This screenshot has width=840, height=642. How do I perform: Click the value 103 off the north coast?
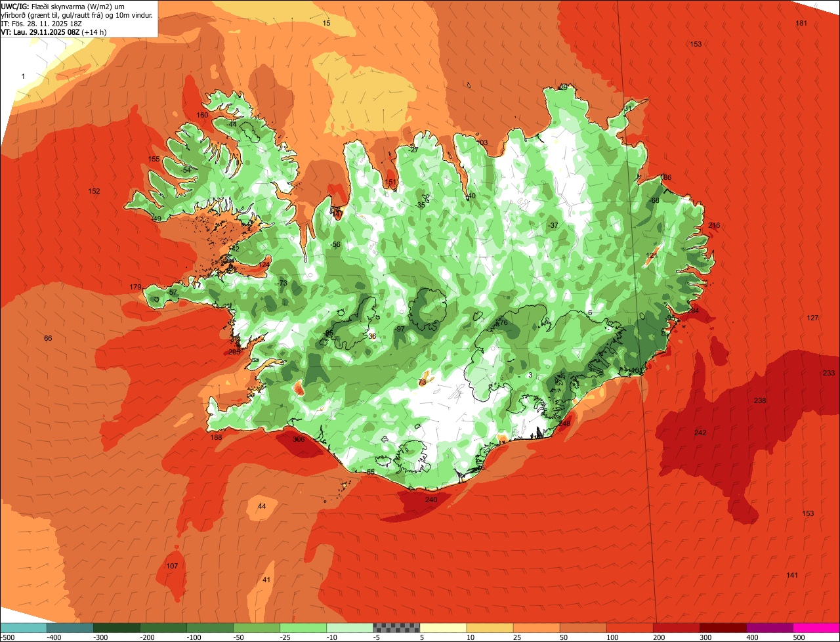tap(482, 142)
